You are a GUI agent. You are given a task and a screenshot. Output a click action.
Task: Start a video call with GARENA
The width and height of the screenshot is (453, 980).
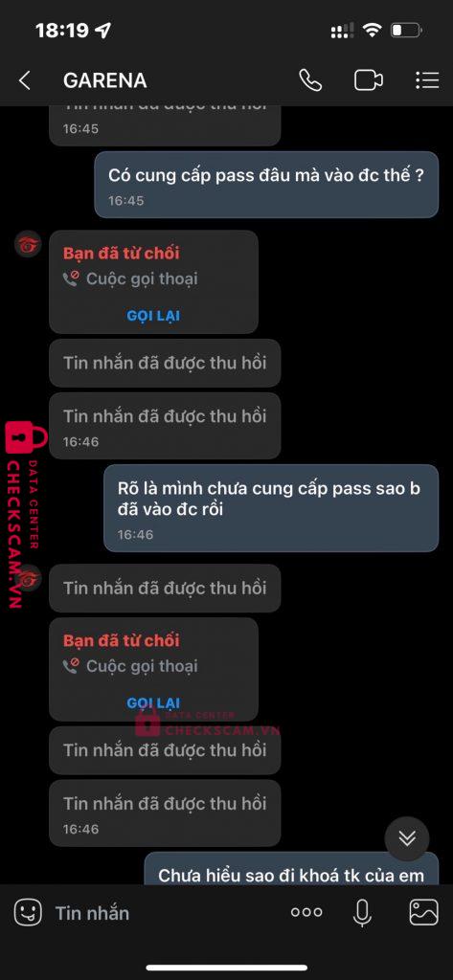pos(369,80)
